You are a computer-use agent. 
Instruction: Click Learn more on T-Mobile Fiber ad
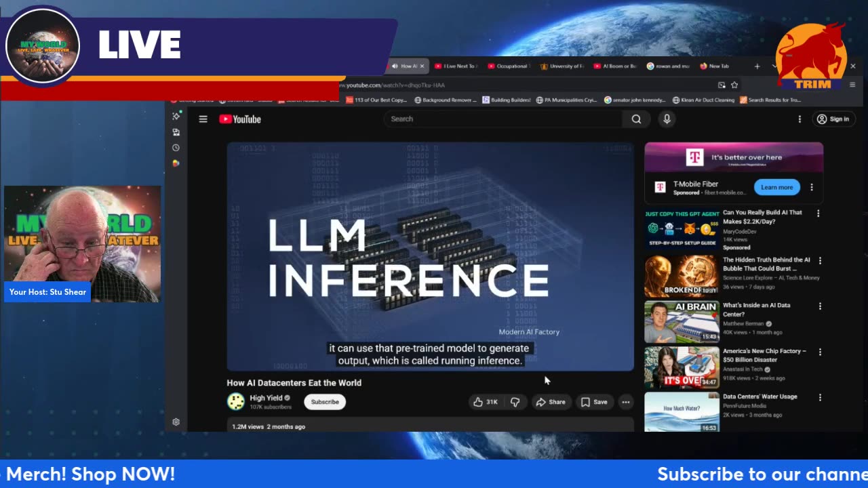tap(776, 187)
